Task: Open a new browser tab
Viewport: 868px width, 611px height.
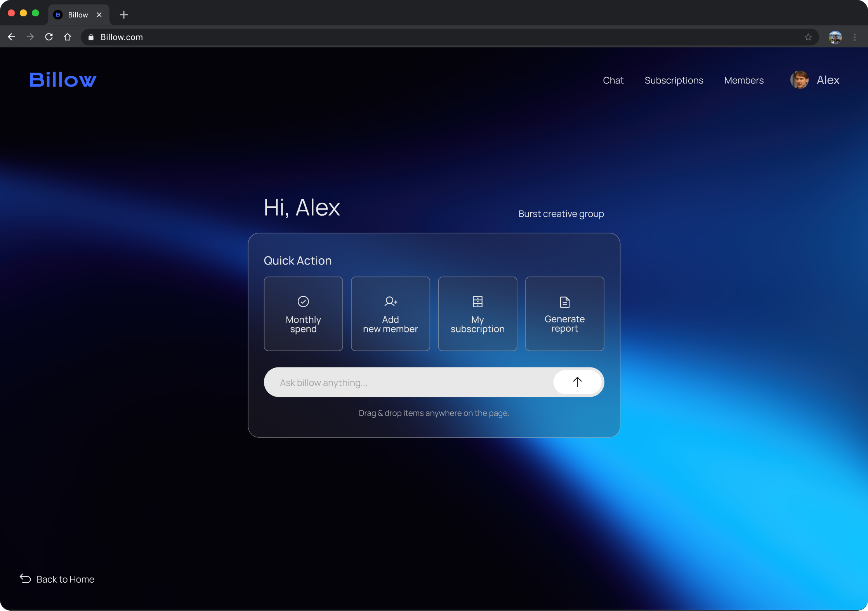Action: (124, 15)
